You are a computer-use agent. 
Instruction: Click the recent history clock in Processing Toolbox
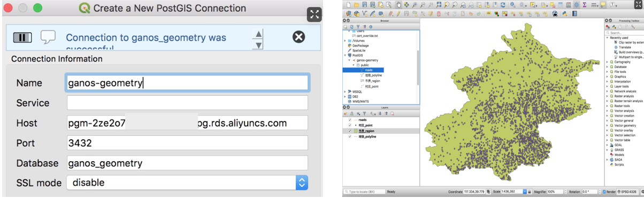(620, 26)
